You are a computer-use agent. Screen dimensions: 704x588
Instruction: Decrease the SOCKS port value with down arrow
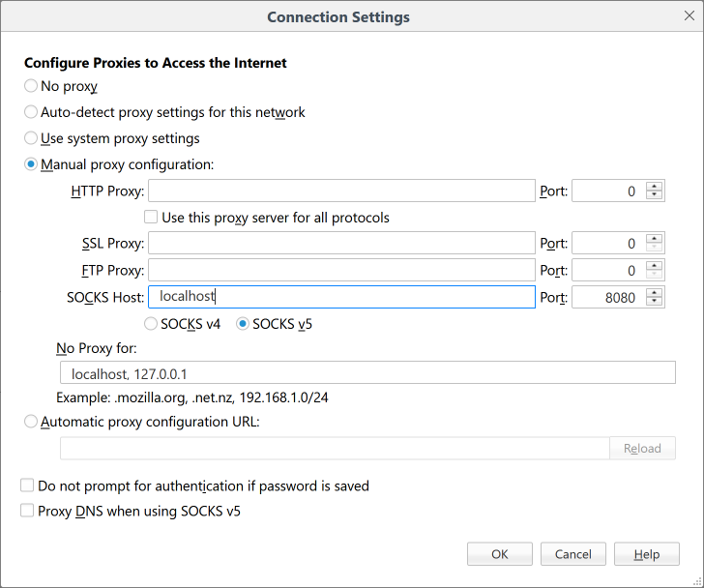(656, 303)
